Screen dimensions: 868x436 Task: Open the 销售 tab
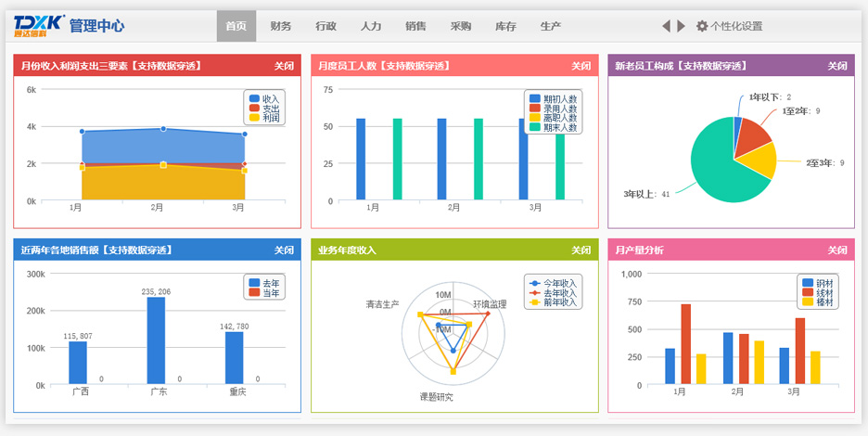[x=416, y=26]
